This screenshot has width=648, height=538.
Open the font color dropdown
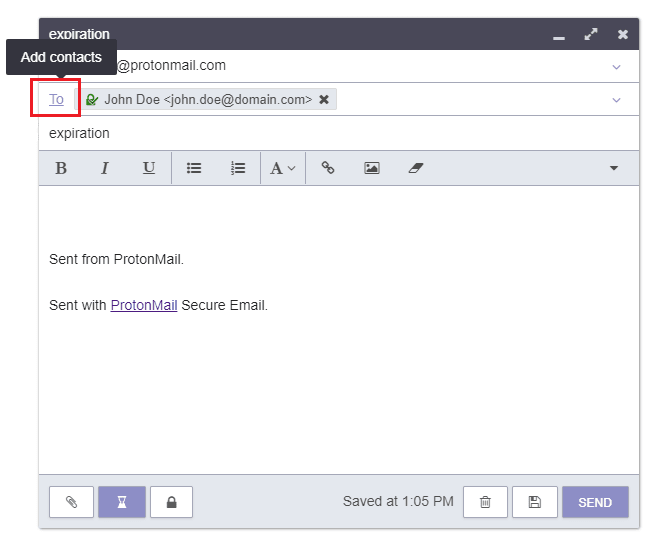tap(283, 168)
